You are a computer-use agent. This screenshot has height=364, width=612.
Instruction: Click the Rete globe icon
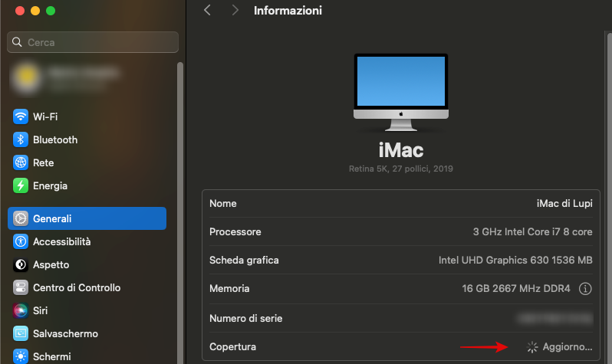pos(20,162)
